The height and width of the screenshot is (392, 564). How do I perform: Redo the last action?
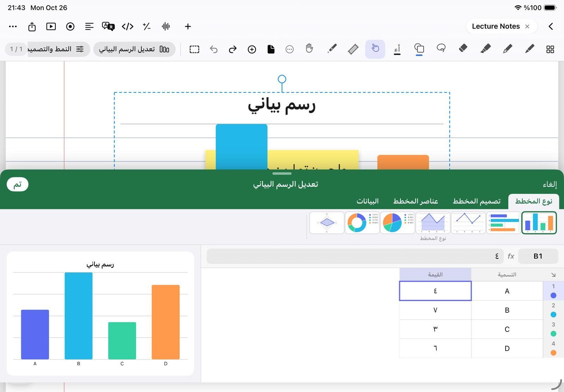[x=233, y=49]
